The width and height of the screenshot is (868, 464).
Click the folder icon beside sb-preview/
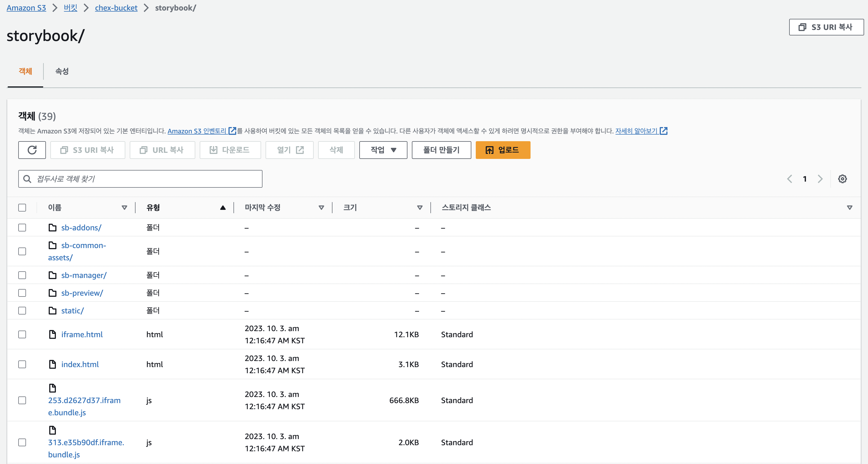53,293
